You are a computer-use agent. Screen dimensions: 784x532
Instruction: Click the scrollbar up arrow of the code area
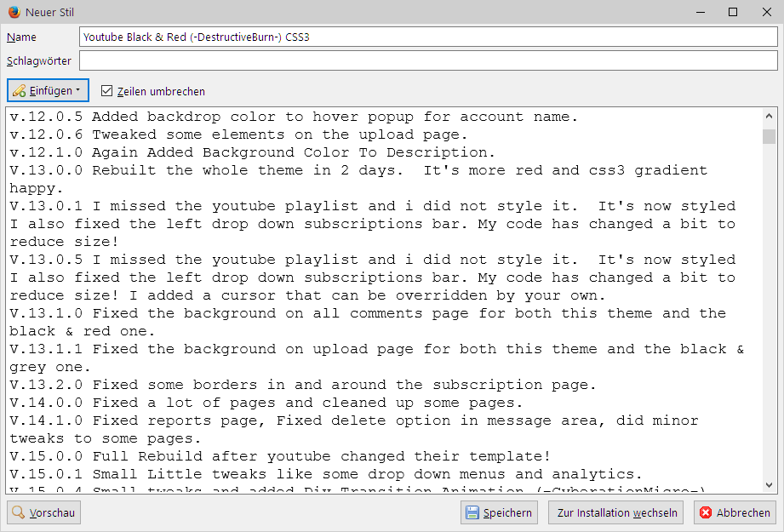tap(769, 117)
